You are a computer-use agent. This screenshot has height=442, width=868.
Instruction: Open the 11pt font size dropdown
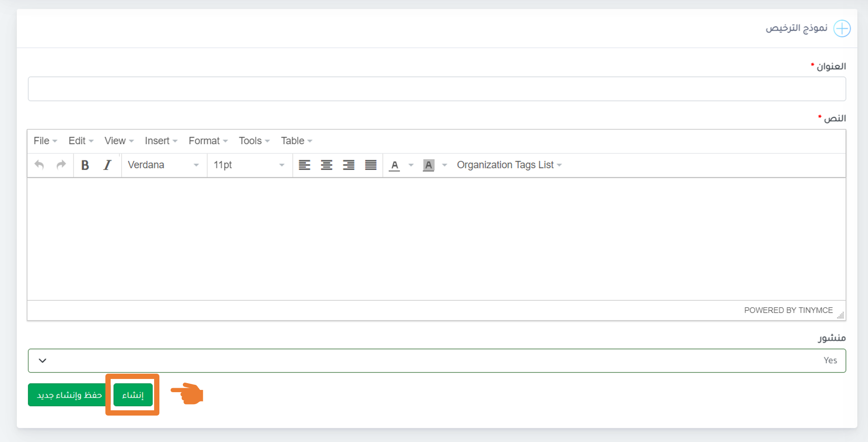250,165
